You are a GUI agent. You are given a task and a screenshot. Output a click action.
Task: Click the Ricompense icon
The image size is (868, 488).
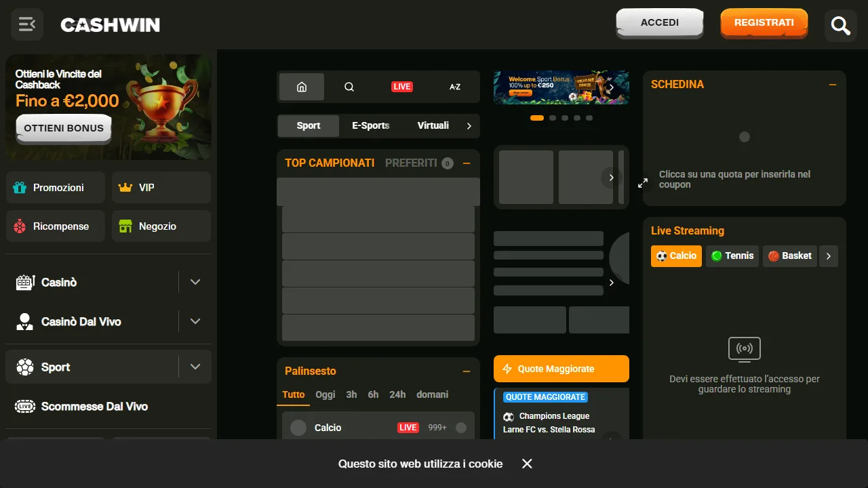(20, 226)
